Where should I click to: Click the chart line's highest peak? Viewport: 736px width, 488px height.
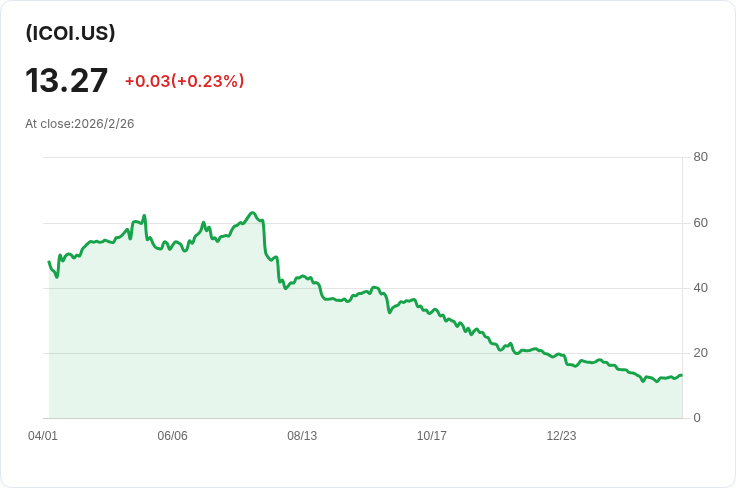pos(253,213)
